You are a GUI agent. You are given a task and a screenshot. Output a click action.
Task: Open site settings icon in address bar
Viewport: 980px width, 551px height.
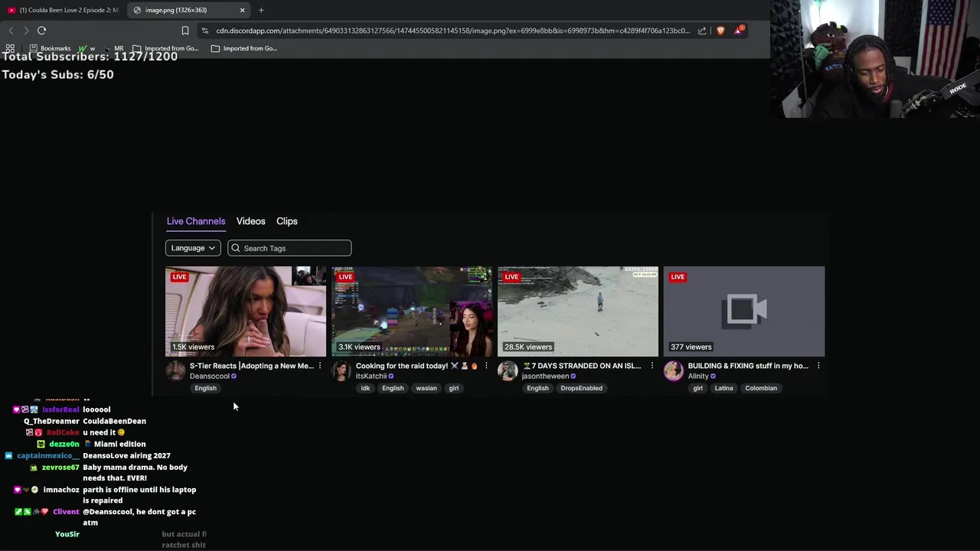point(204,31)
